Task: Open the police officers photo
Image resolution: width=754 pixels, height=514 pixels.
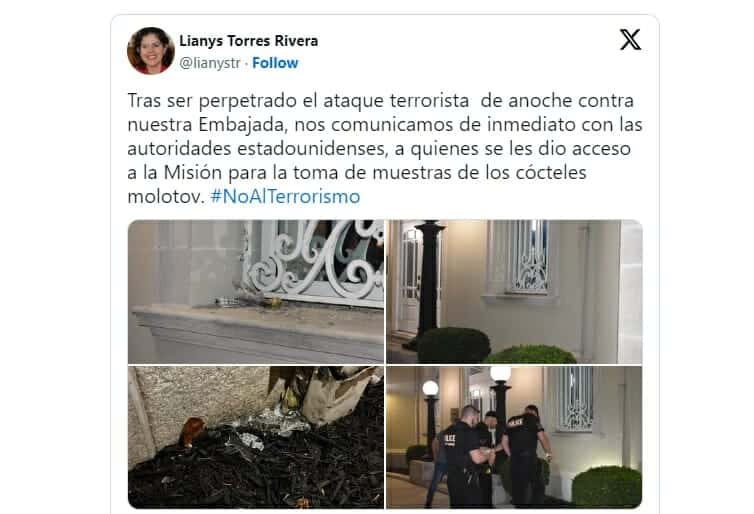Action: [x=514, y=437]
